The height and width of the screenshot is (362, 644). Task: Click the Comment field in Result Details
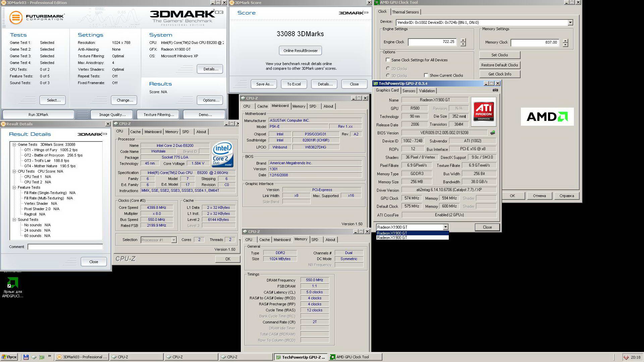[65, 247]
